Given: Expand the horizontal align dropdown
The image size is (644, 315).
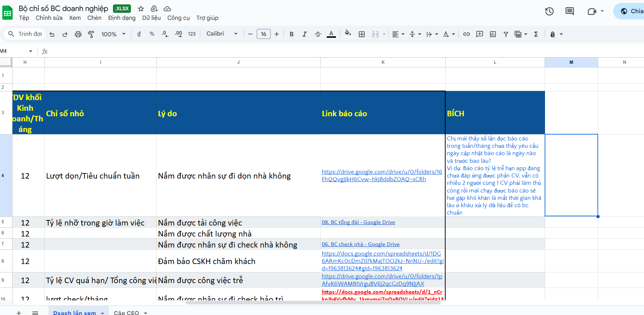Looking at the screenshot, I should 398,34.
